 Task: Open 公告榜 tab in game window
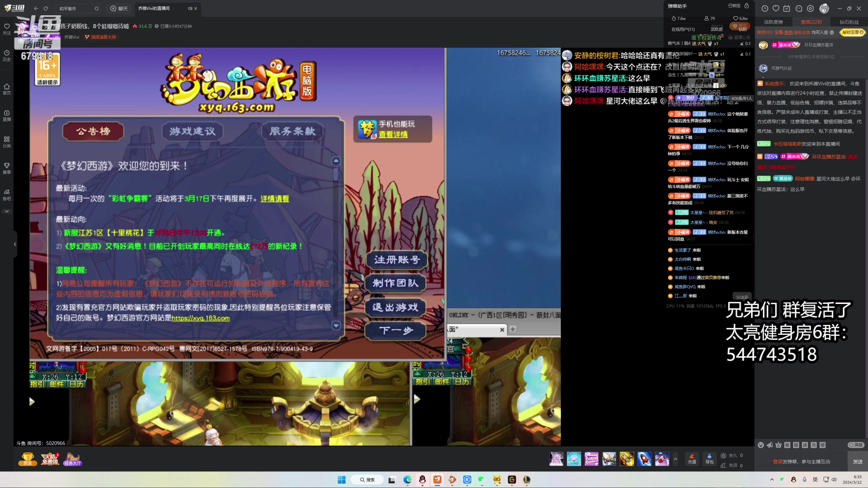93,131
